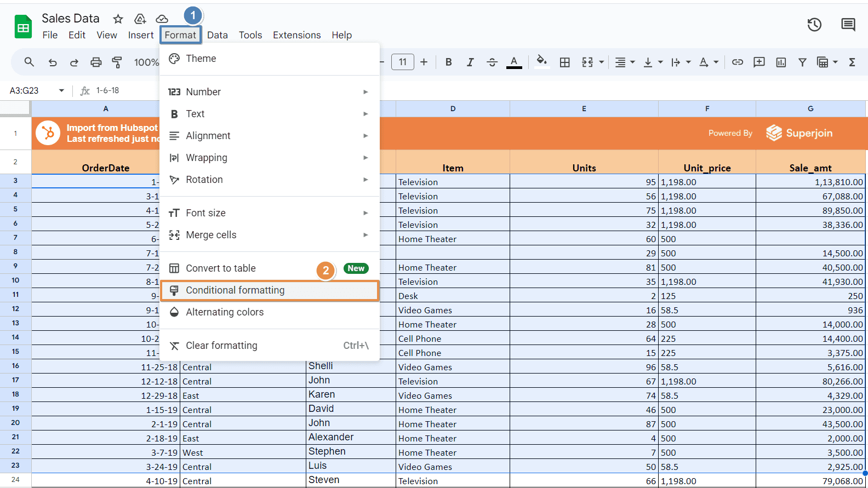Viewport: 868px width, 488px height.
Task: Open version history clock icon
Action: 814,24
